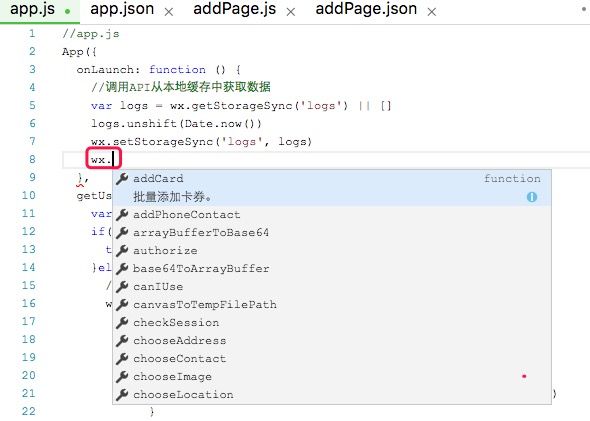Open the addPage.json tab
This screenshot has height=421, width=590.
point(366,9)
